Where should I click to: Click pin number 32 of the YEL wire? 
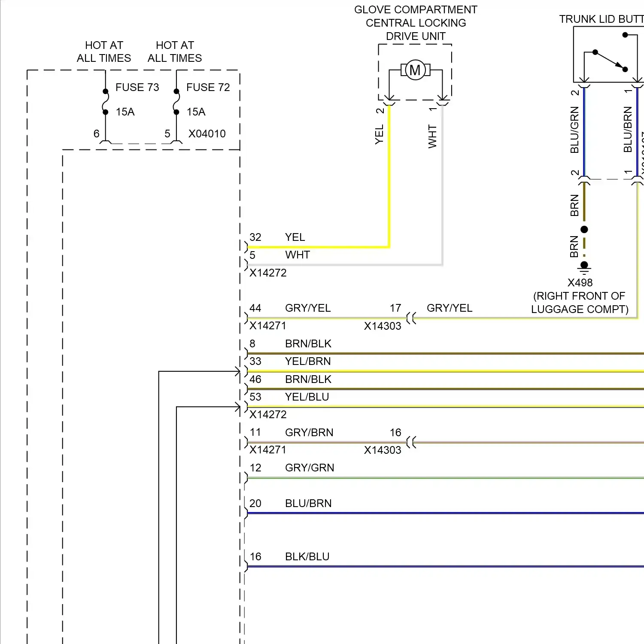pos(255,237)
